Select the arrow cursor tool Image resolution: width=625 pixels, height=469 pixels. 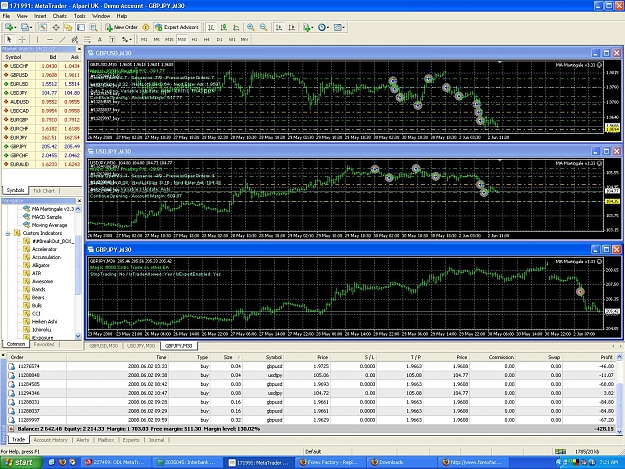click(9, 39)
